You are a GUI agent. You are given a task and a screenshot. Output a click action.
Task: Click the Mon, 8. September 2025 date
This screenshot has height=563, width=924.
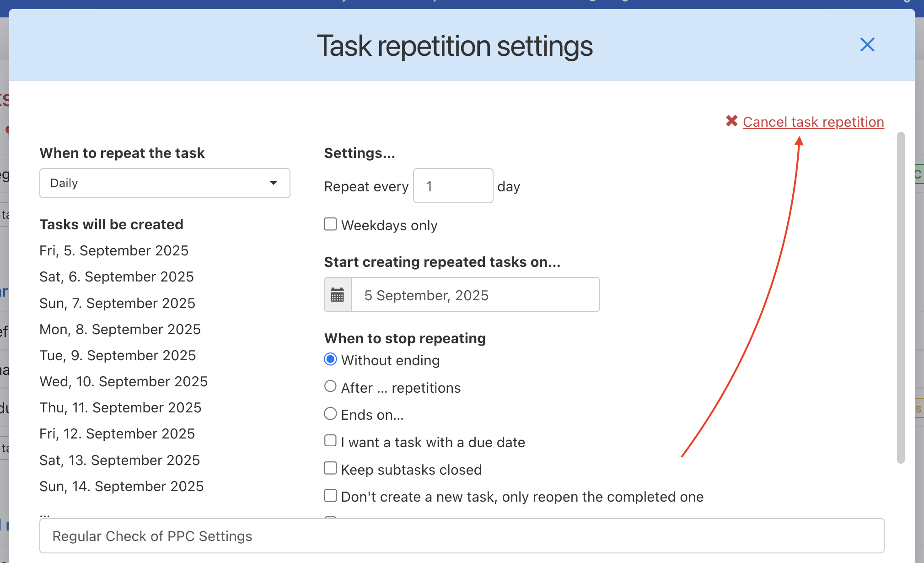click(x=120, y=329)
